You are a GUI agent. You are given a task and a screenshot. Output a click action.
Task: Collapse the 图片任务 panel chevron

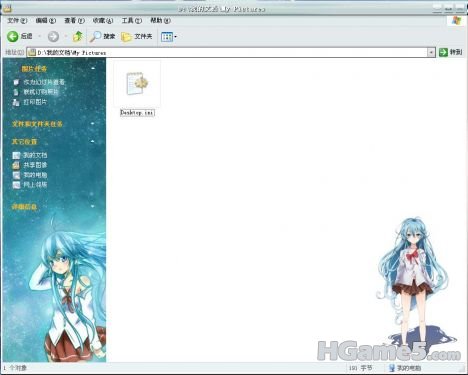point(93,69)
